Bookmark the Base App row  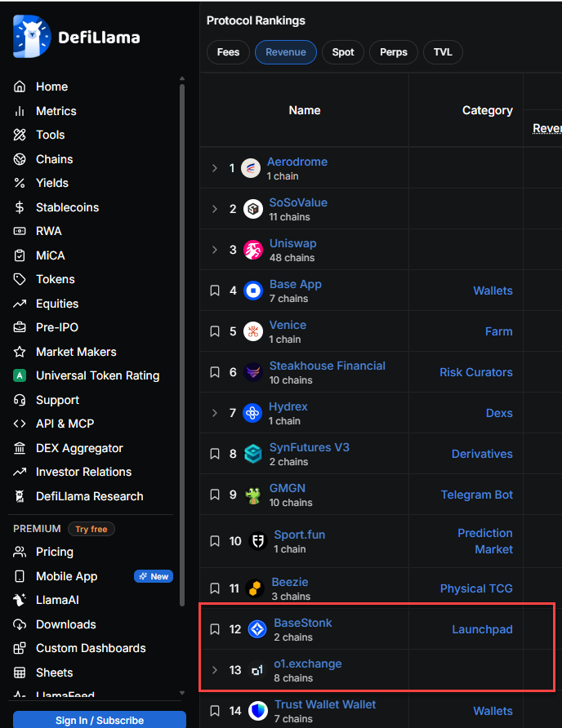[x=215, y=291]
